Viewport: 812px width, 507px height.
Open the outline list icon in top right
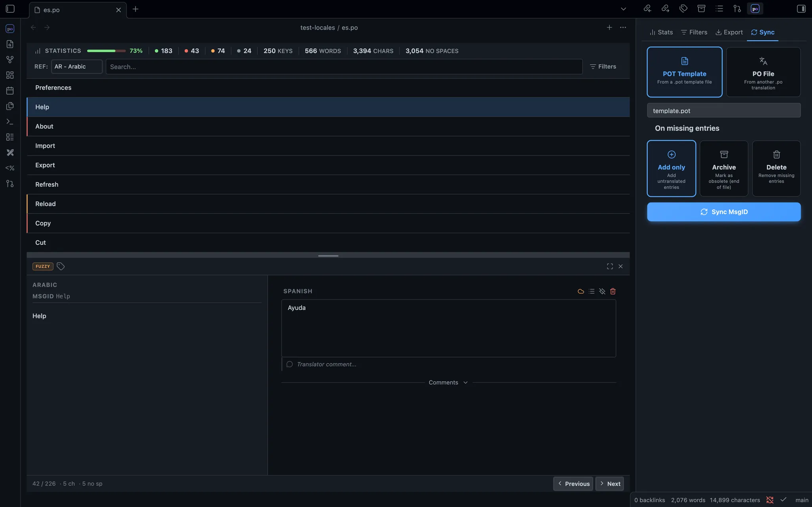click(x=719, y=9)
